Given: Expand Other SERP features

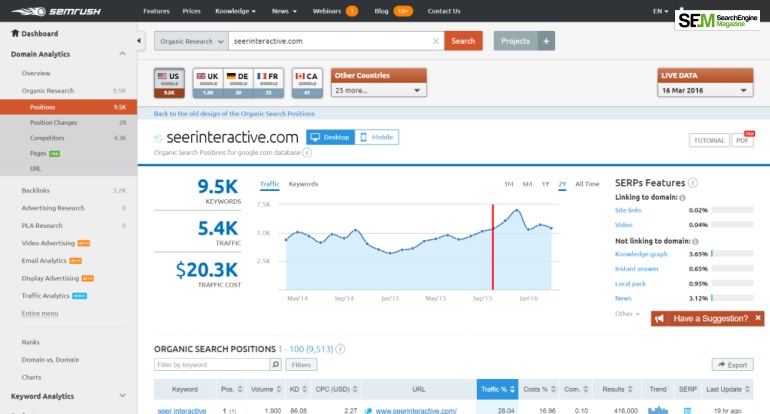Looking at the screenshot, I should (x=627, y=314).
